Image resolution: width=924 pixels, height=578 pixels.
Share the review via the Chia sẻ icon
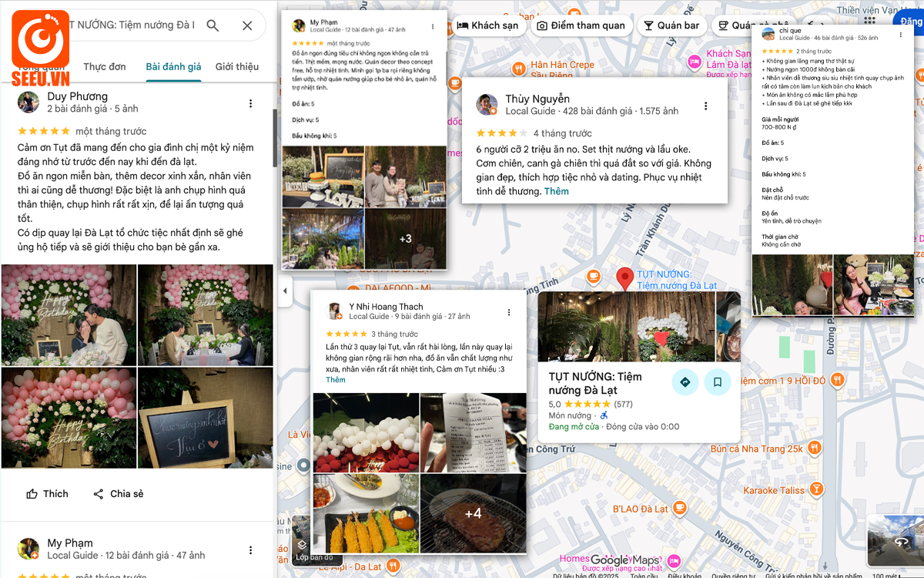click(x=117, y=493)
